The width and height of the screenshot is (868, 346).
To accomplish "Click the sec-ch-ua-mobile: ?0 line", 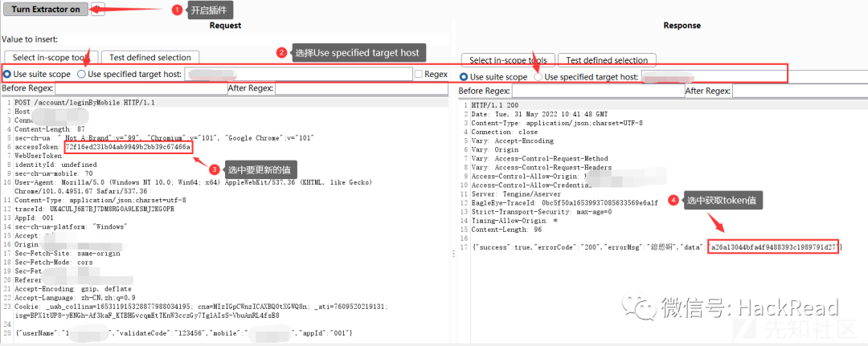I will coord(53,173).
